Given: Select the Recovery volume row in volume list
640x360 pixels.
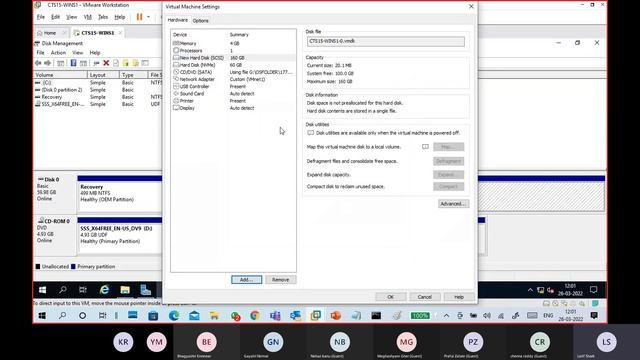Looking at the screenshot, I should pyautogui.click(x=98, y=97).
